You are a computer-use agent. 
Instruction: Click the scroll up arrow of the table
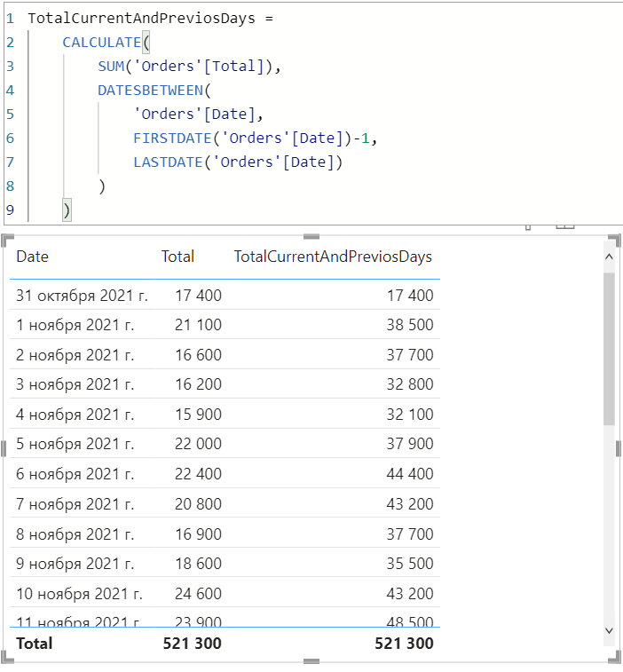[x=609, y=257]
